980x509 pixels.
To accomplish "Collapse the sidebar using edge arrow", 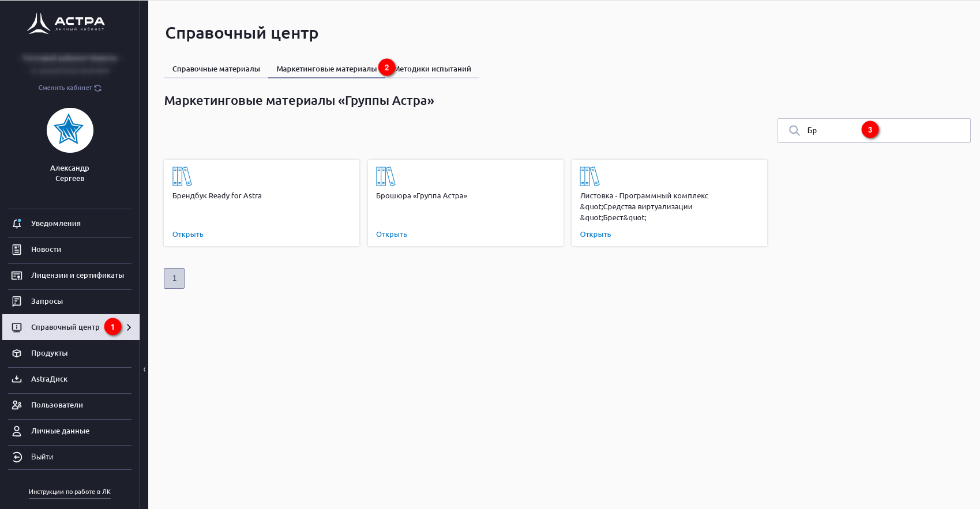I will (144, 370).
